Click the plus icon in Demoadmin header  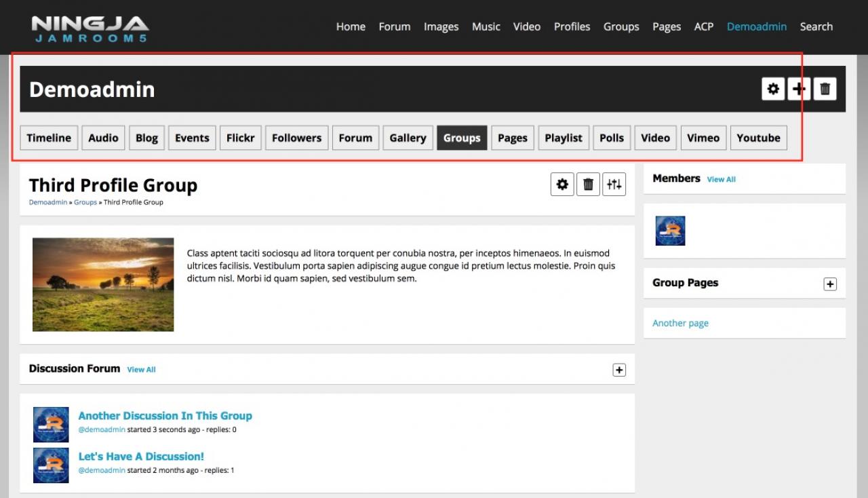tap(799, 89)
